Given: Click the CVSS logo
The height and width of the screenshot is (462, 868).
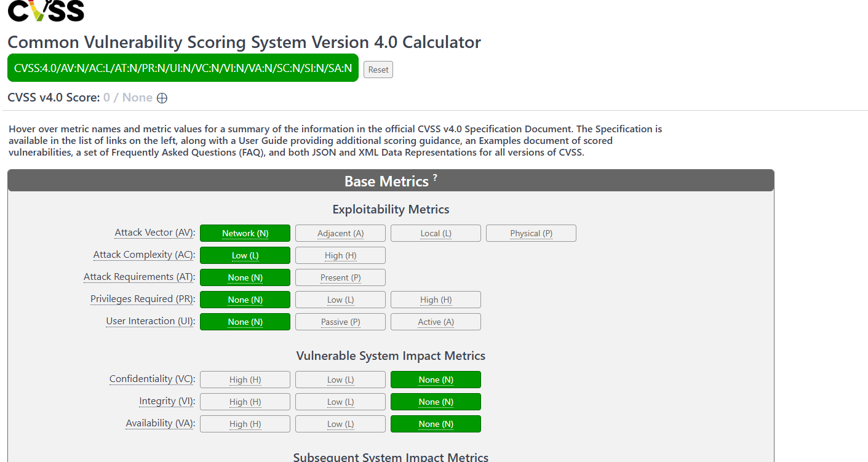Looking at the screenshot, I should click(x=46, y=10).
